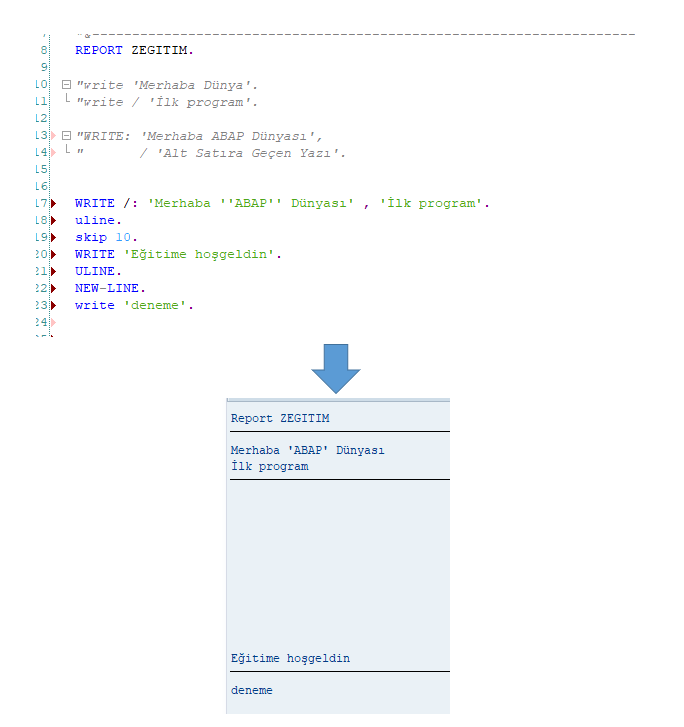Click the marker arrow on line 21
The width and height of the screenshot is (684, 727).
click(x=52, y=271)
